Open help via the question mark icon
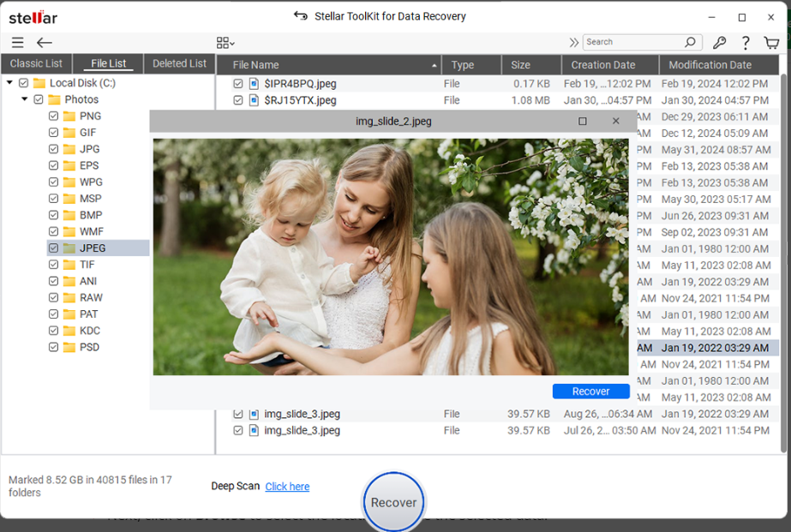Viewport: 791px width, 532px height. tap(745, 42)
